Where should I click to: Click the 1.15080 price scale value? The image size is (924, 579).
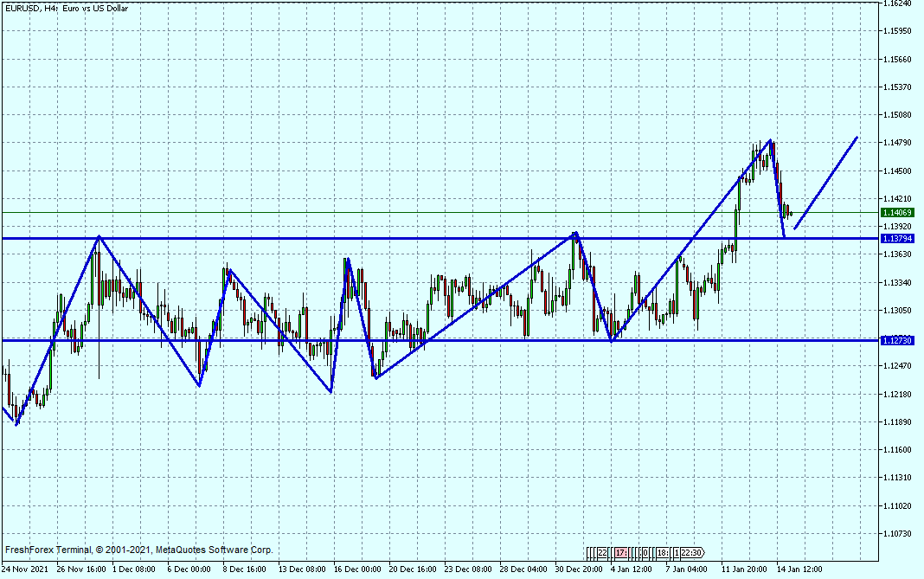click(x=896, y=115)
